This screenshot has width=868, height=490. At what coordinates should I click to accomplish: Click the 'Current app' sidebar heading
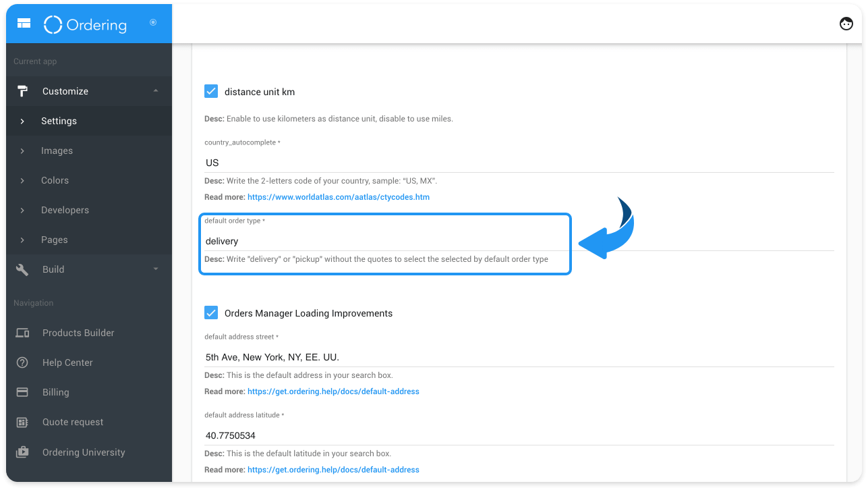coord(35,61)
